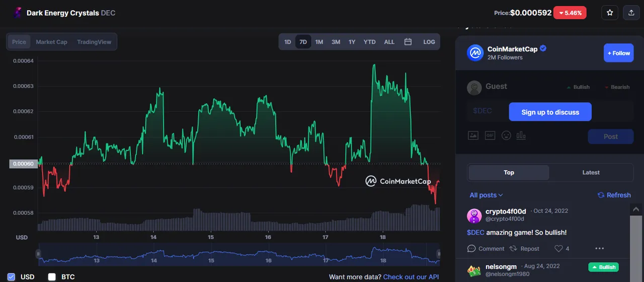Click scrollbar up arrow in feed
Viewport: 644px width, 282px height.
pyautogui.click(x=636, y=208)
